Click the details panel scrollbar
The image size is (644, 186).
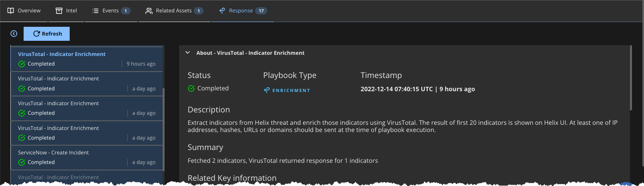point(631,78)
